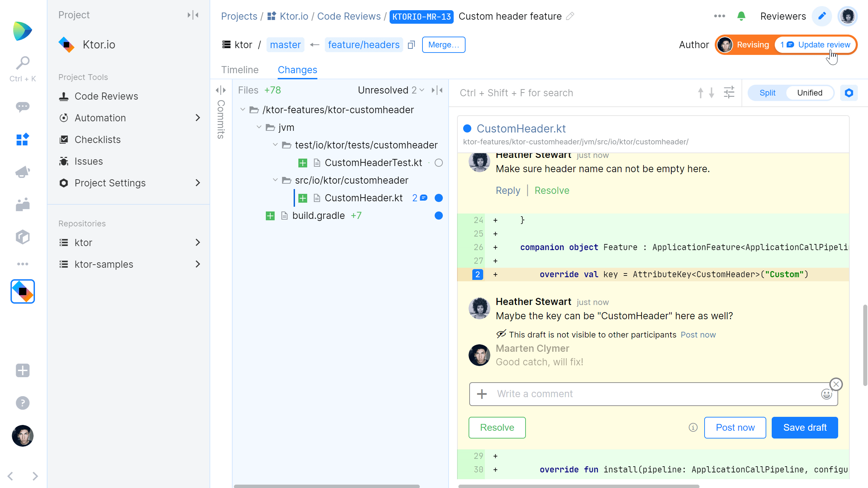Open Unresolved filter dropdown
Screen dimensions: 868x488
pos(391,90)
